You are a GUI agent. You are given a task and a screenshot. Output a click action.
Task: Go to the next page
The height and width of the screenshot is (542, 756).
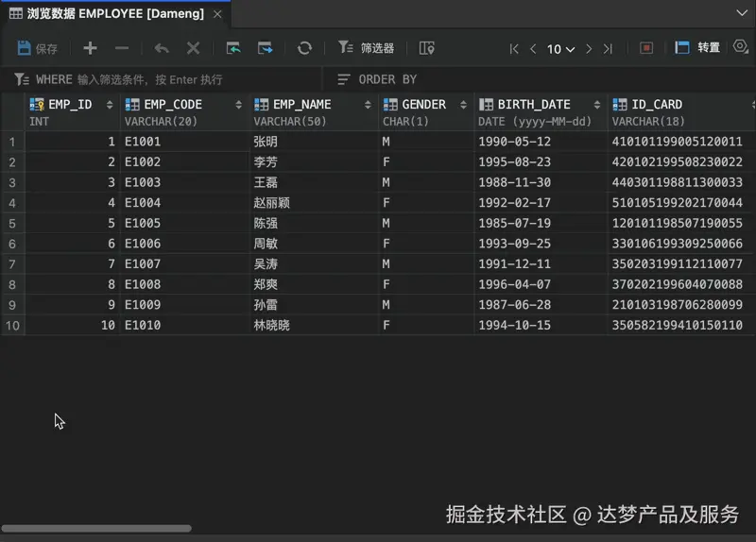(x=589, y=49)
